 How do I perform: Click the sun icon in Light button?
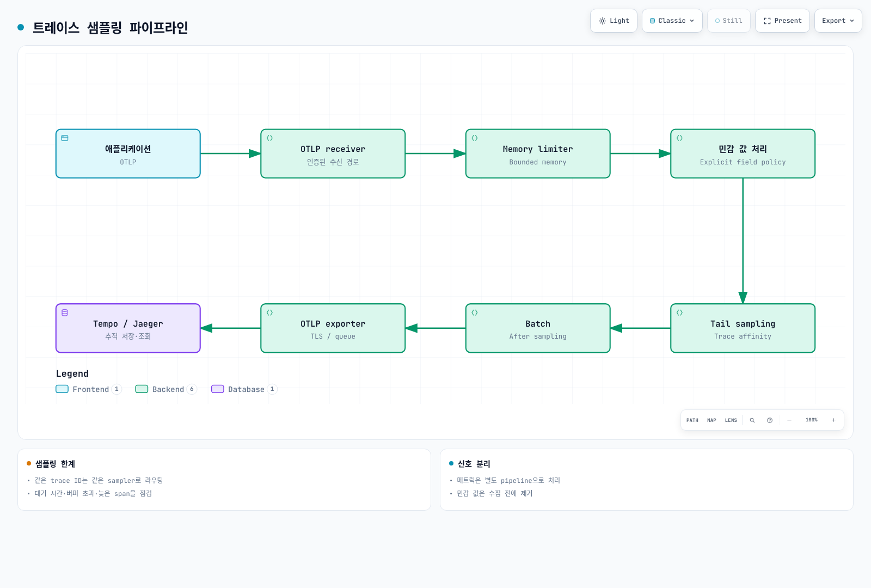[602, 21]
